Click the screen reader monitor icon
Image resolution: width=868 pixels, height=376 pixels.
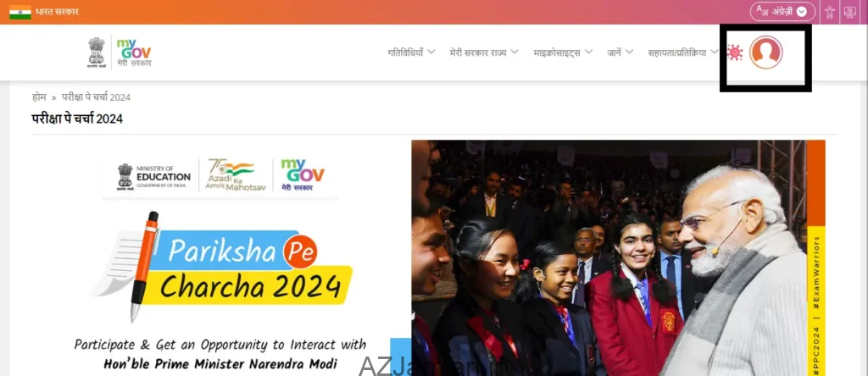(849, 12)
